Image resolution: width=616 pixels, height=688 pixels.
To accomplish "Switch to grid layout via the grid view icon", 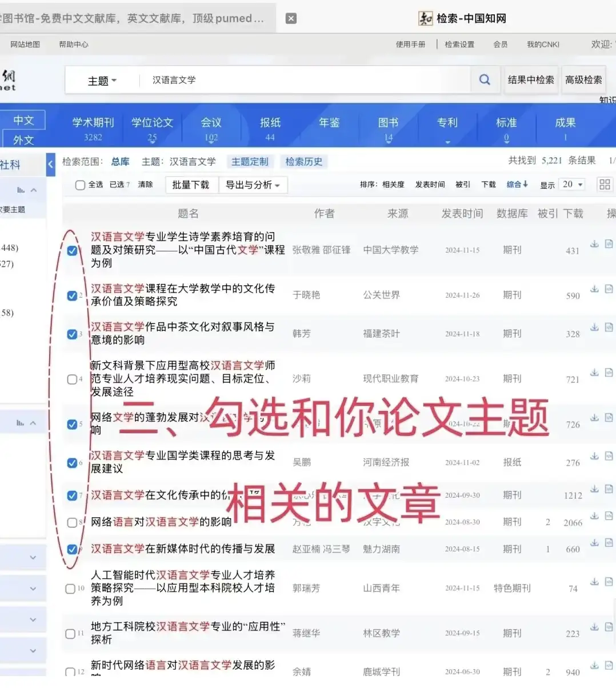I will (x=605, y=184).
